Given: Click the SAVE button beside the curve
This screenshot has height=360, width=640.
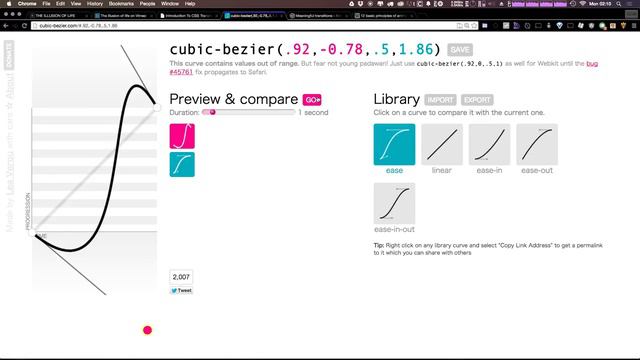Looking at the screenshot, I should pos(460,50).
